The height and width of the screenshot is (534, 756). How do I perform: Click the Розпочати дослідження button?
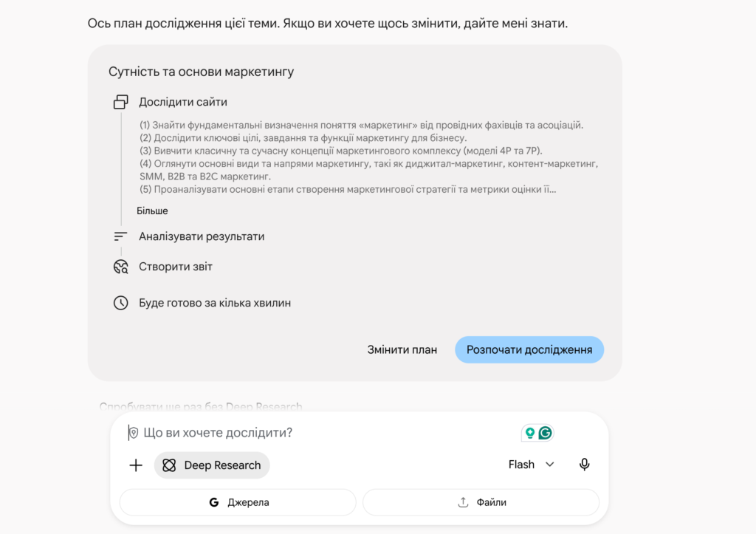[529, 350]
